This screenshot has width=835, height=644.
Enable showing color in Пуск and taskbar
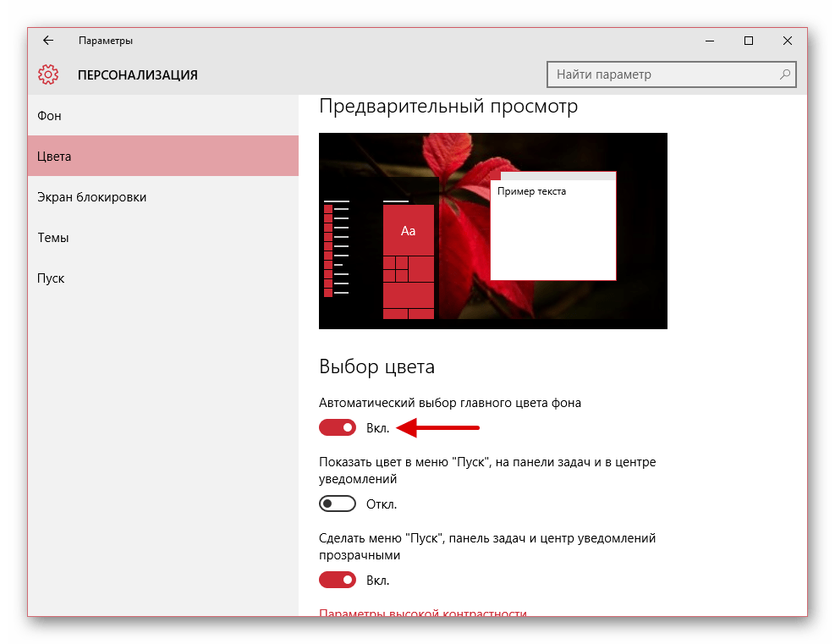point(338,504)
